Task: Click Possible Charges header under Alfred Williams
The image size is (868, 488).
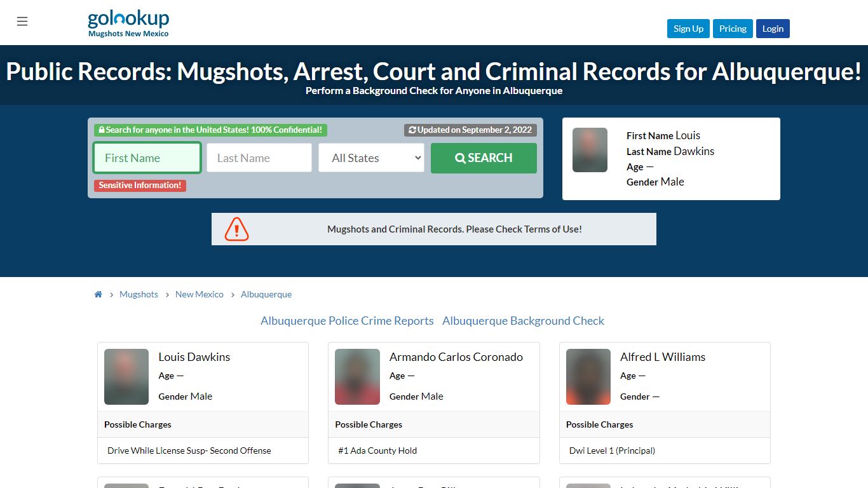Action: 600,424
